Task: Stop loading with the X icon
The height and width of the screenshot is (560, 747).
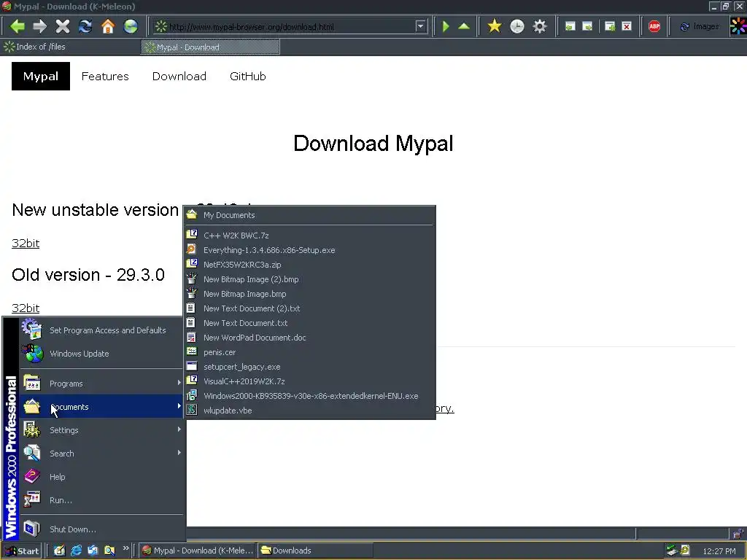Action: click(x=63, y=26)
